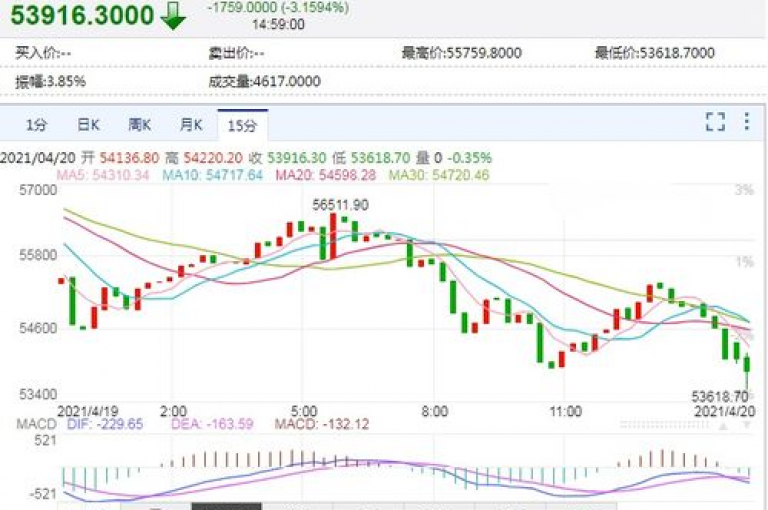Click the 2:00 time axis label

(x=173, y=411)
